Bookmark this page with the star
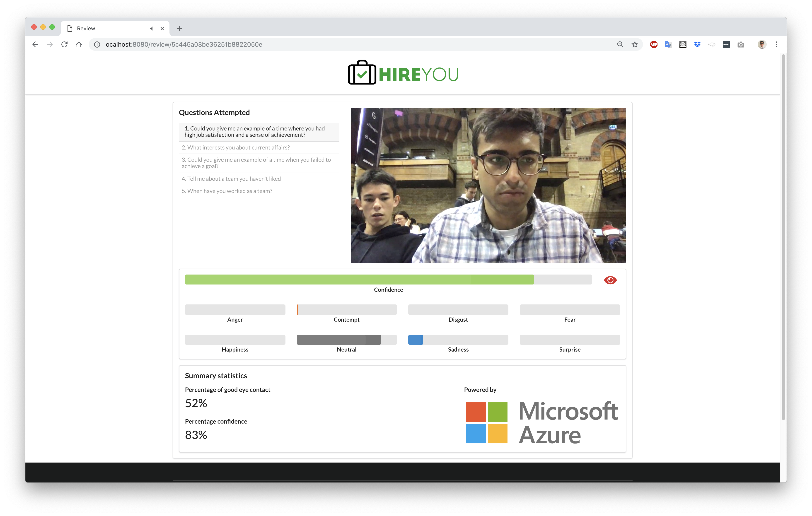This screenshot has width=812, height=516. tap(635, 44)
